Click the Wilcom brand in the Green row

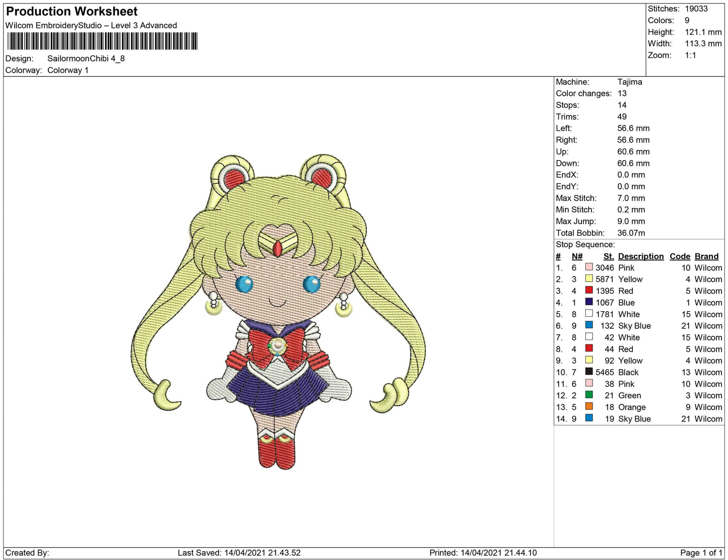point(708,395)
